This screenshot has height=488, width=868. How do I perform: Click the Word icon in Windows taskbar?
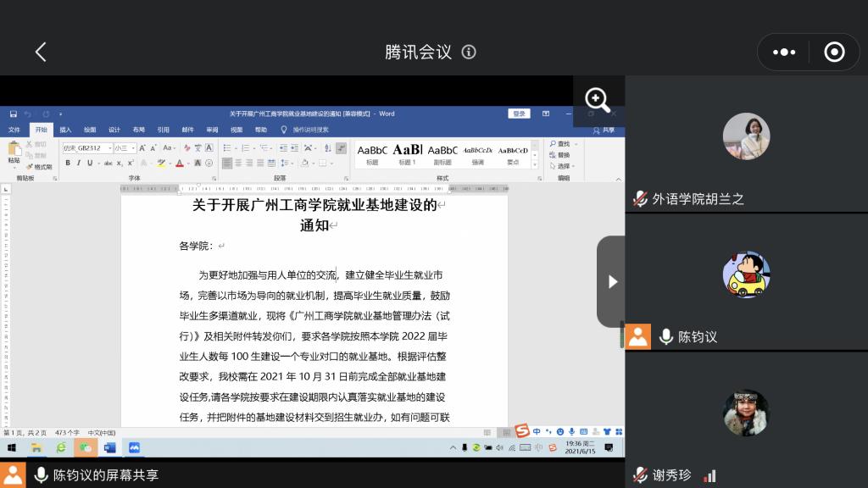pos(109,447)
